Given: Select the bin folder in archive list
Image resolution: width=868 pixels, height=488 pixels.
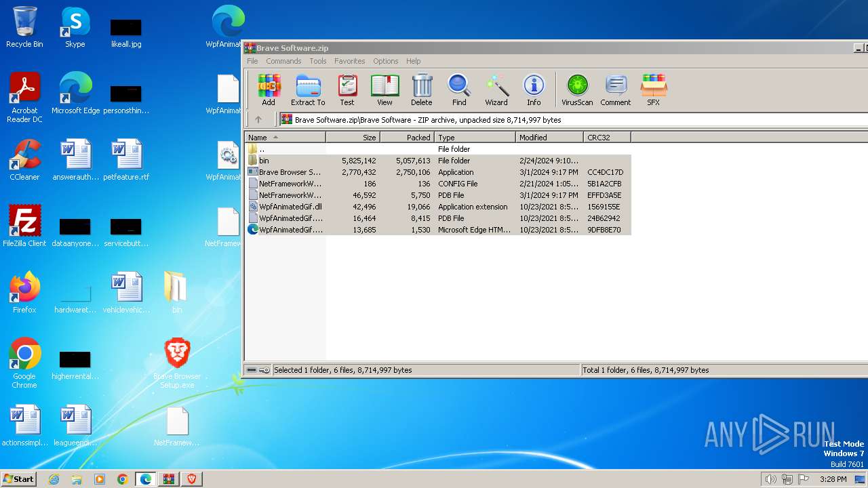Looking at the screenshot, I should point(437,161).
